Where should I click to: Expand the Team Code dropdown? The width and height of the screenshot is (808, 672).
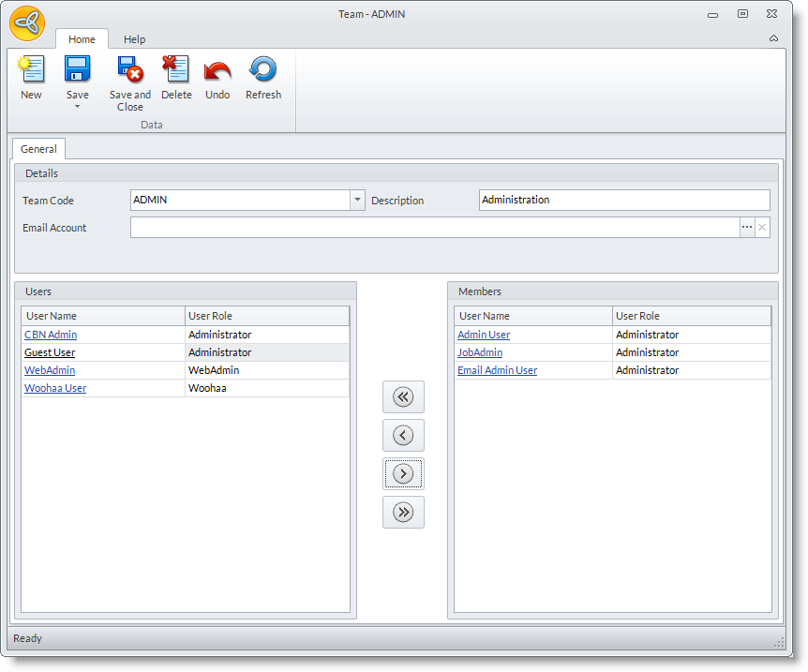tap(357, 200)
